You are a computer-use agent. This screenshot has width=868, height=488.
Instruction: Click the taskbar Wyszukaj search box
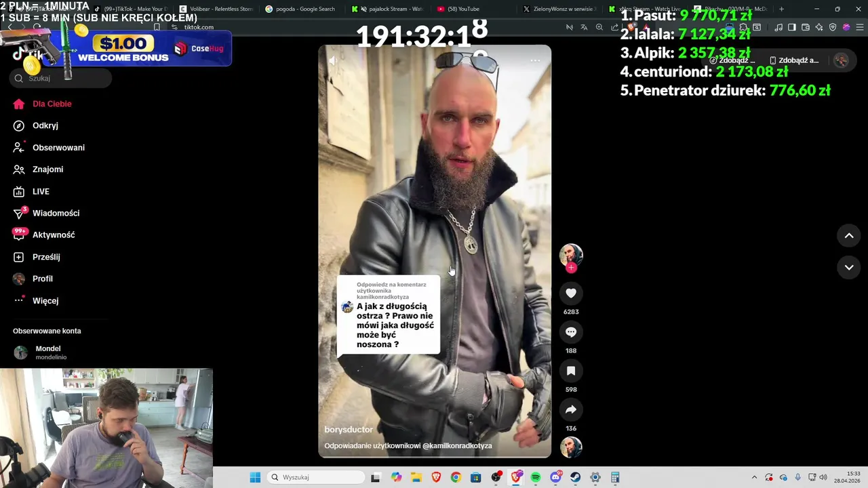[316, 477]
